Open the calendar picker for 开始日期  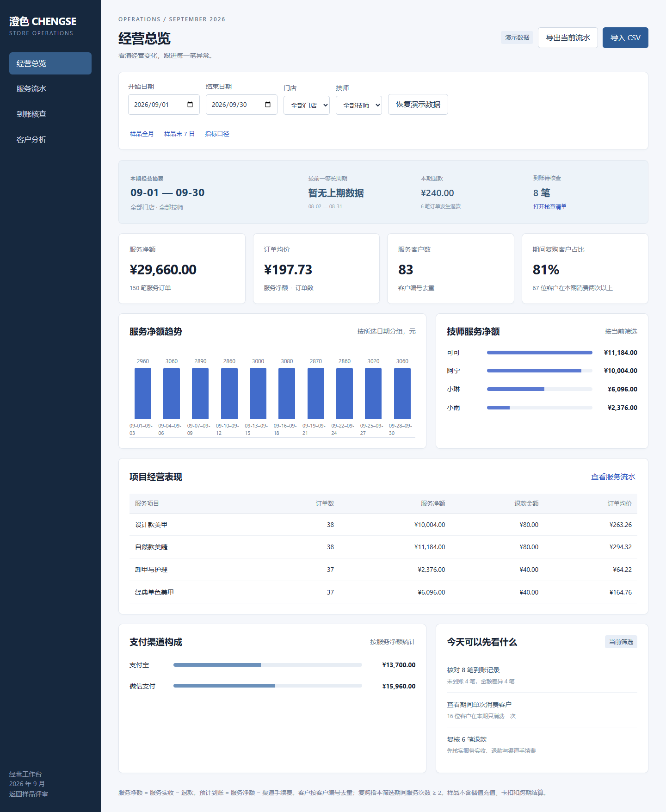pos(190,105)
